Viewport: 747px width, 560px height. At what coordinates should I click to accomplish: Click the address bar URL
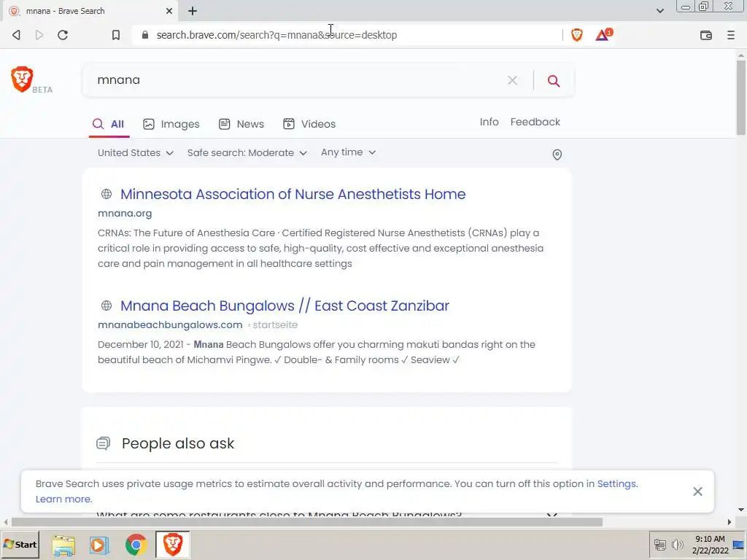(x=276, y=35)
